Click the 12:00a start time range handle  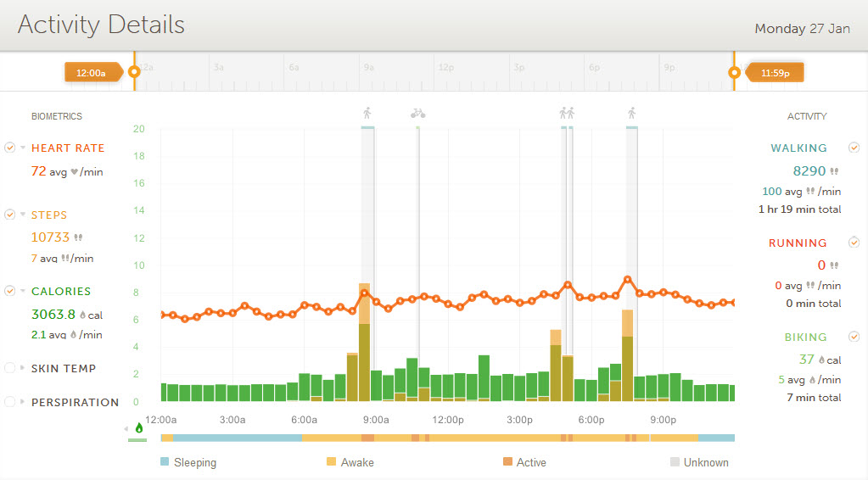point(91,73)
